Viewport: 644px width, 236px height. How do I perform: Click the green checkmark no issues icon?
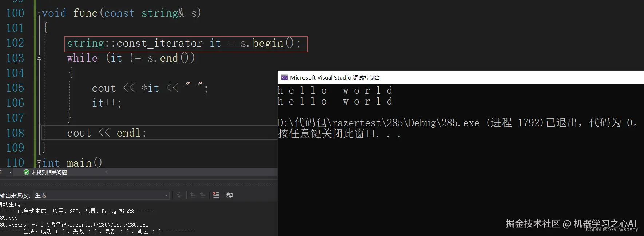(x=26, y=172)
